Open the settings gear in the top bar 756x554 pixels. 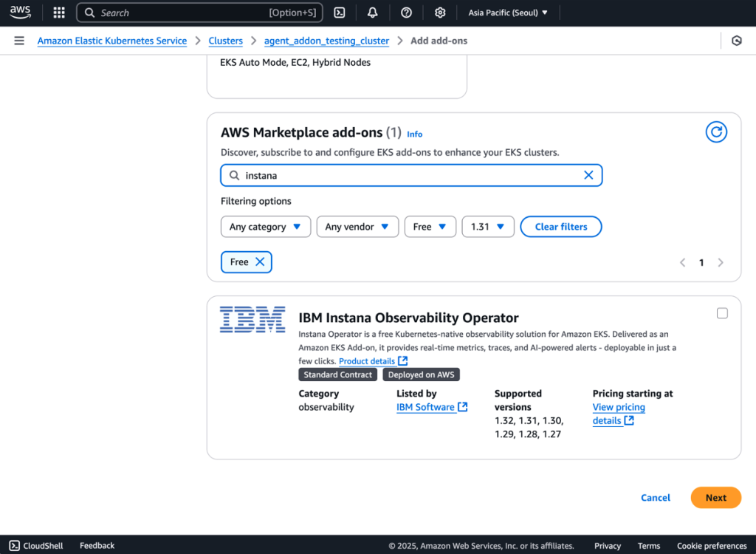pos(440,13)
